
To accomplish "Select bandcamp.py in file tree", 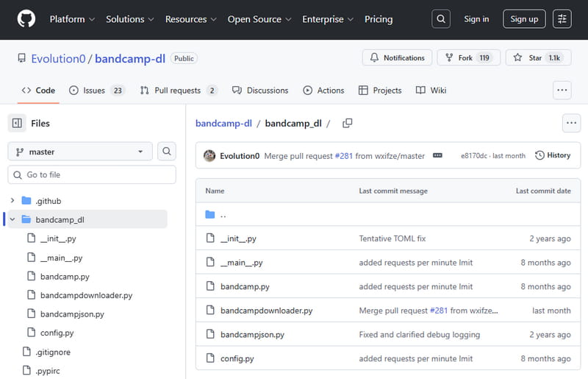I will [65, 277].
